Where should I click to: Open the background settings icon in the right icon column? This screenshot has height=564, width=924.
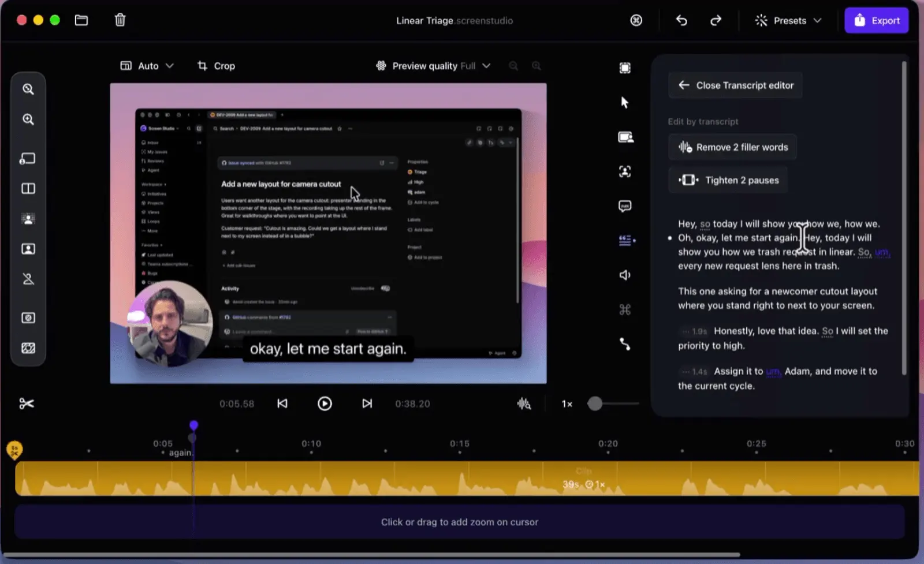[625, 68]
